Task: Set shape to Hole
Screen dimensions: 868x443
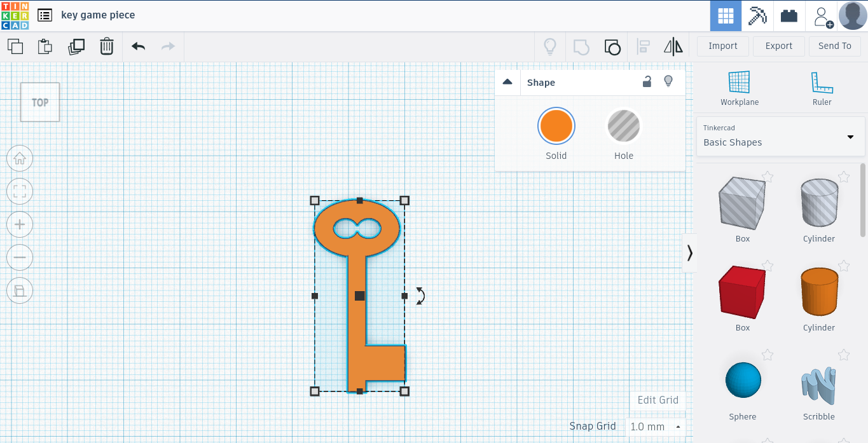Action: coord(624,126)
